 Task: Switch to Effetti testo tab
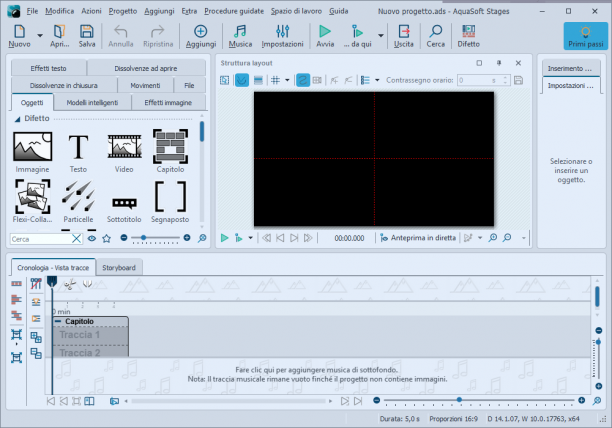[x=48, y=68]
